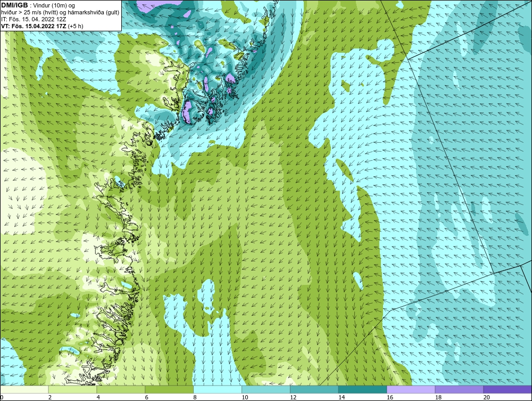Click the 'VT: Fös. 15.04.2022 17Z (+5 h)' line

click(43, 26)
